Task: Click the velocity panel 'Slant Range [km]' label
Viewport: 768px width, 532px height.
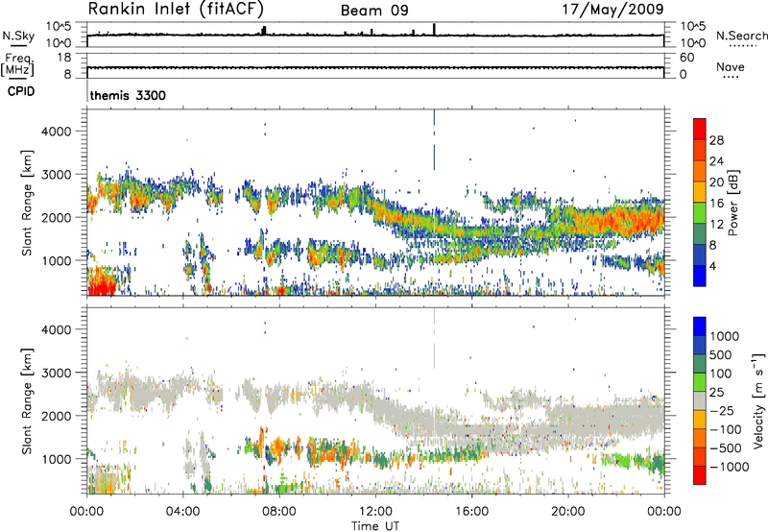Action: 27,400
